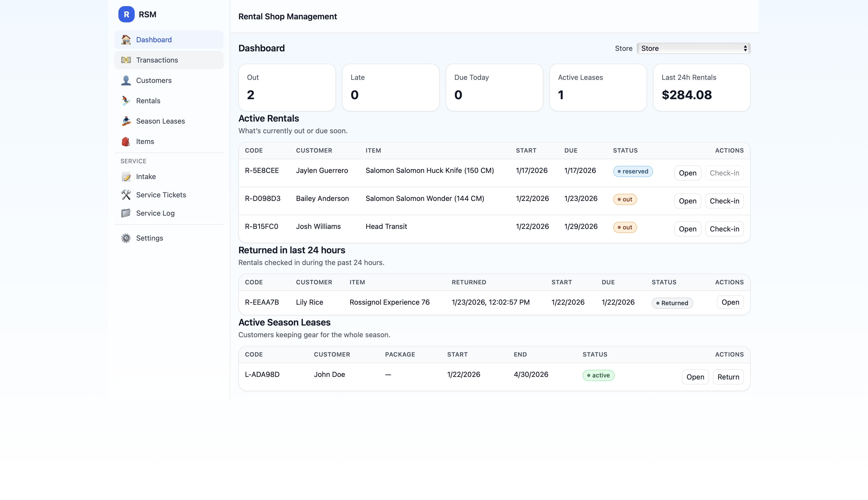Click the Settings gear icon
The image size is (868, 500).
pyautogui.click(x=126, y=238)
